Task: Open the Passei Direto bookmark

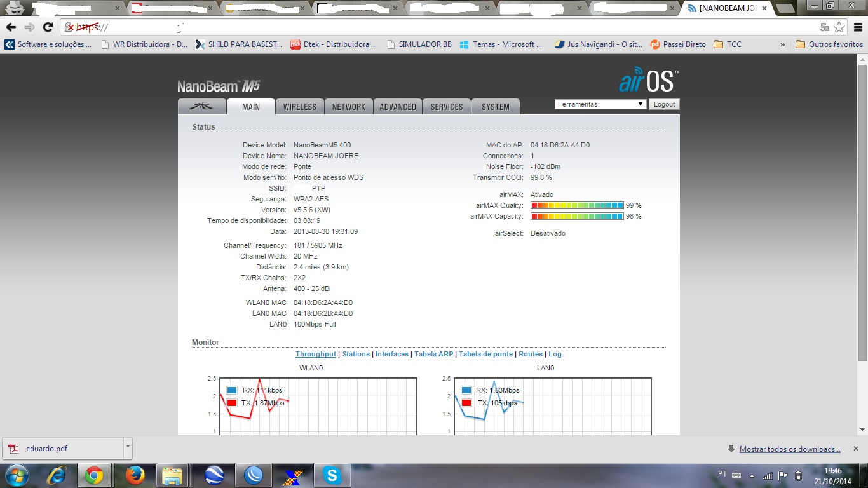Action: [678, 44]
